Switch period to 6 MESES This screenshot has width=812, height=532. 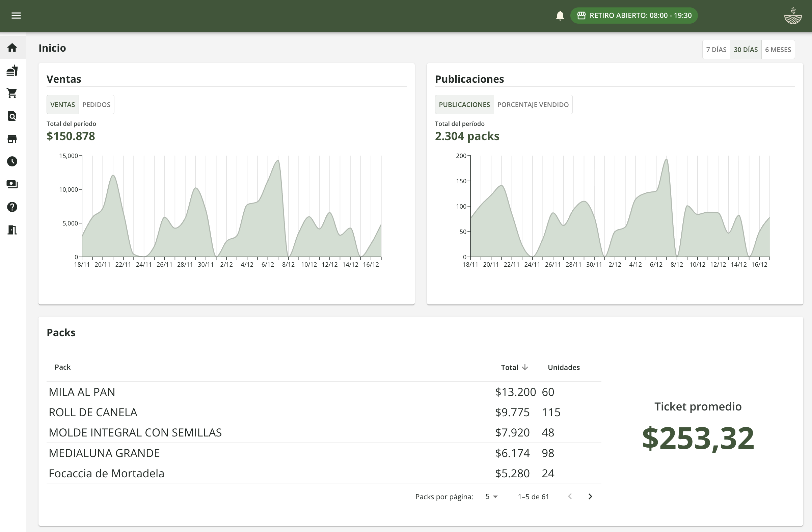click(778, 50)
